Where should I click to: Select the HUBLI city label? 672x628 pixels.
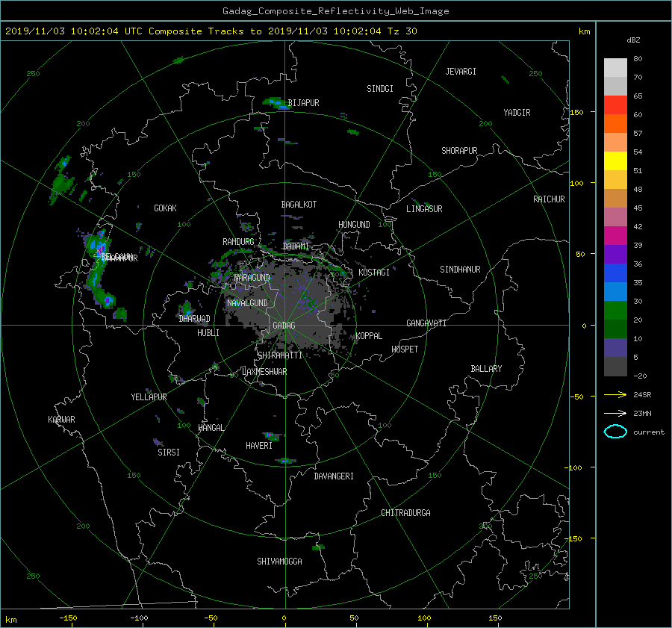[x=208, y=333]
